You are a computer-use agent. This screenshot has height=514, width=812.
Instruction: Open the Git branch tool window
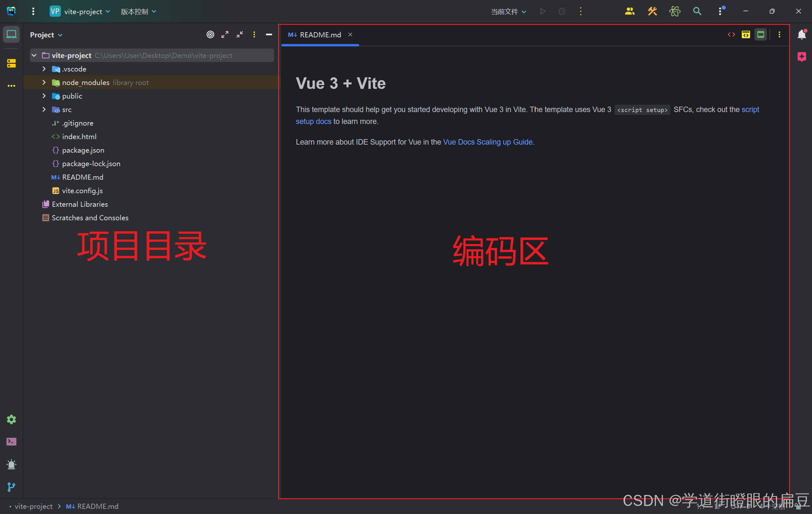(11, 487)
